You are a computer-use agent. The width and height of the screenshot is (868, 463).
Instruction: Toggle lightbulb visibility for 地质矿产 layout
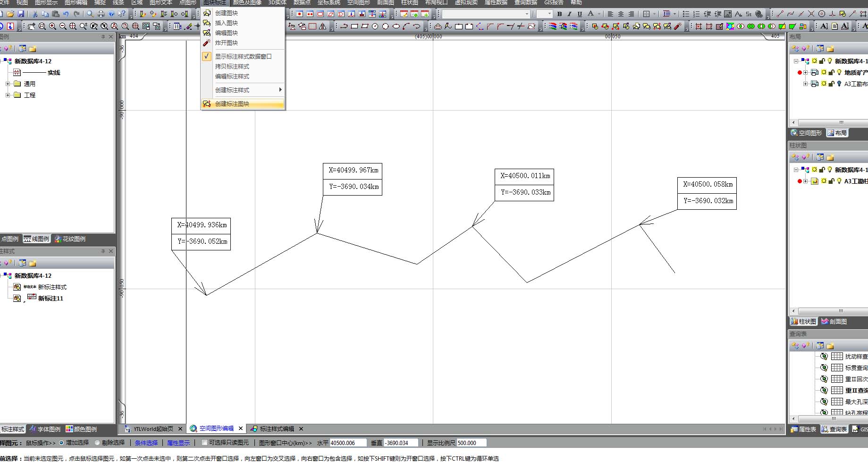(839, 72)
